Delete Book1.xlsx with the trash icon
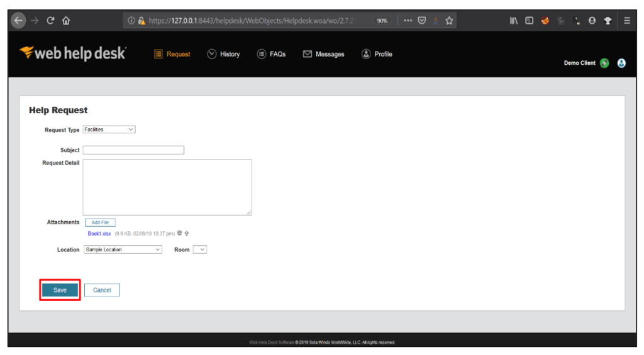Screen dimensions: 644x355 pyautogui.click(x=179, y=233)
